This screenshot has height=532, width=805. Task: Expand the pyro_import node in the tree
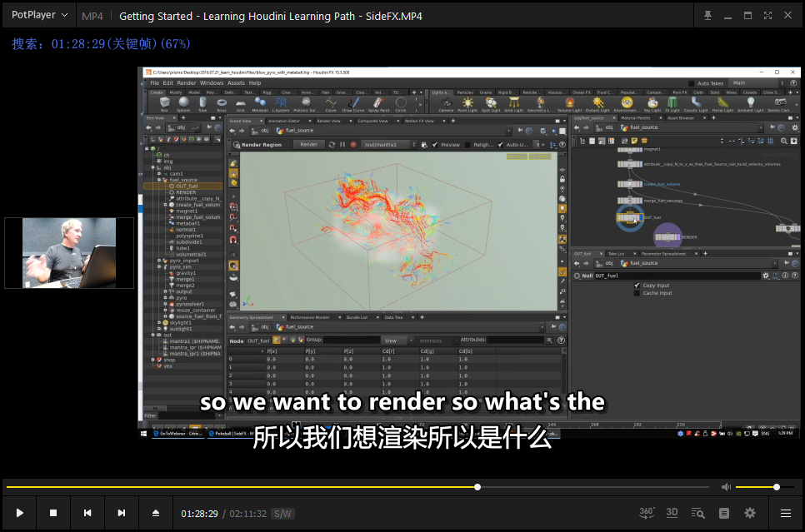pyautogui.click(x=159, y=261)
